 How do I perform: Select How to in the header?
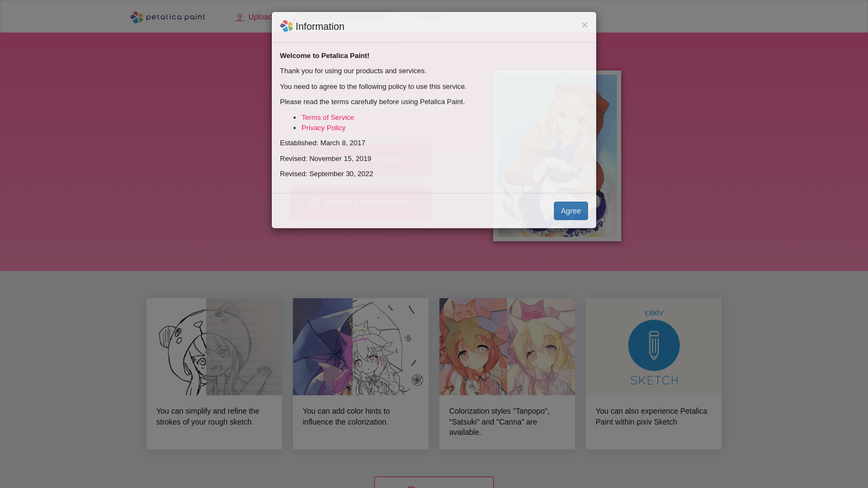pos(425,17)
